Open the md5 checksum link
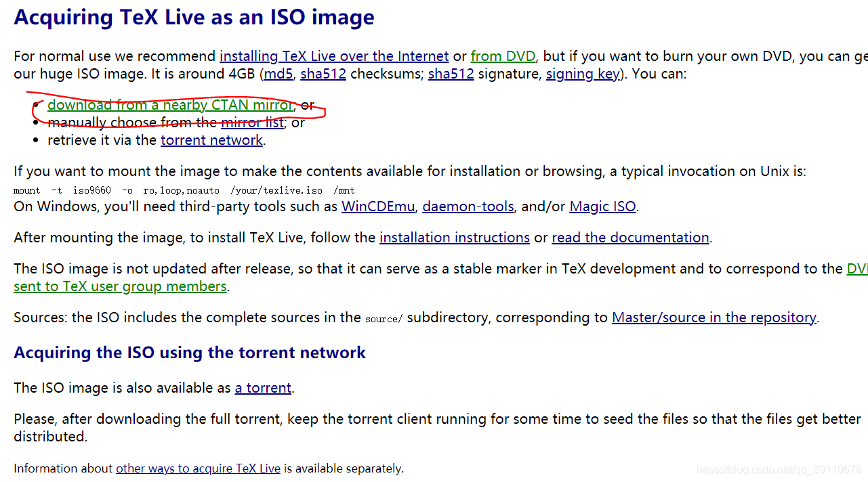The image size is (868, 482). 278,74
